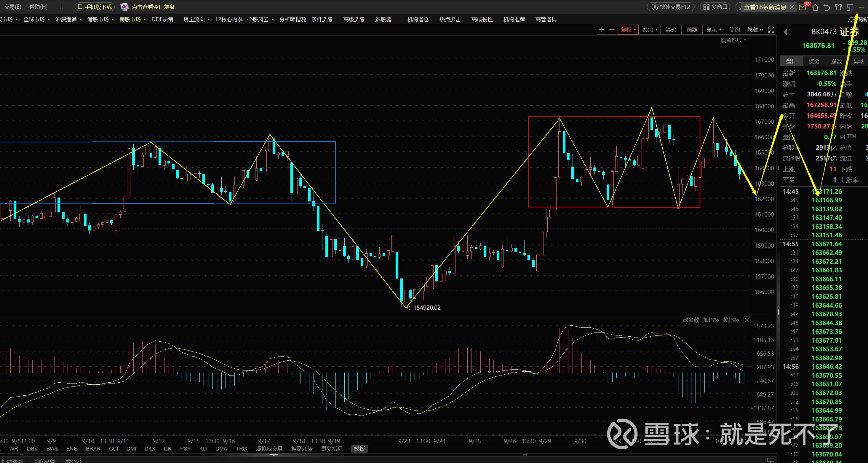Image resolution: width=868 pixels, height=463 pixels.
Task: Dismiss the 18 new messages notification
Action: [792, 7]
